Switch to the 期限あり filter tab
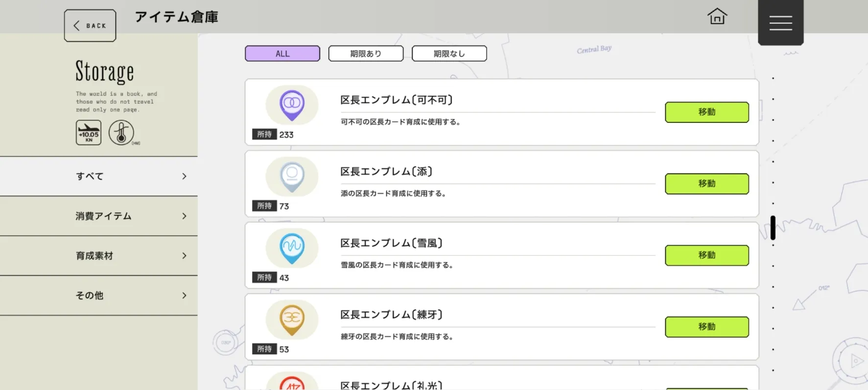This screenshot has width=868, height=390. [x=366, y=53]
